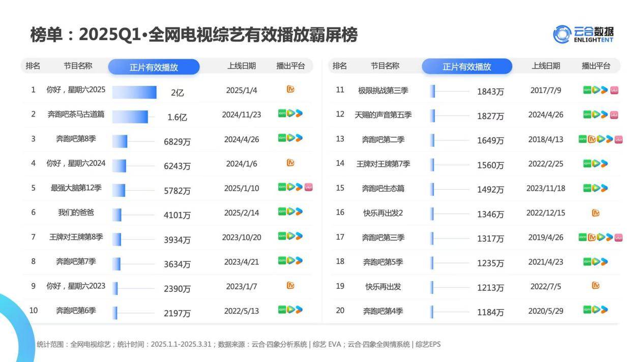Click the play count 2亿
Image resolution: width=644 pixels, height=362 pixels.
tap(178, 93)
